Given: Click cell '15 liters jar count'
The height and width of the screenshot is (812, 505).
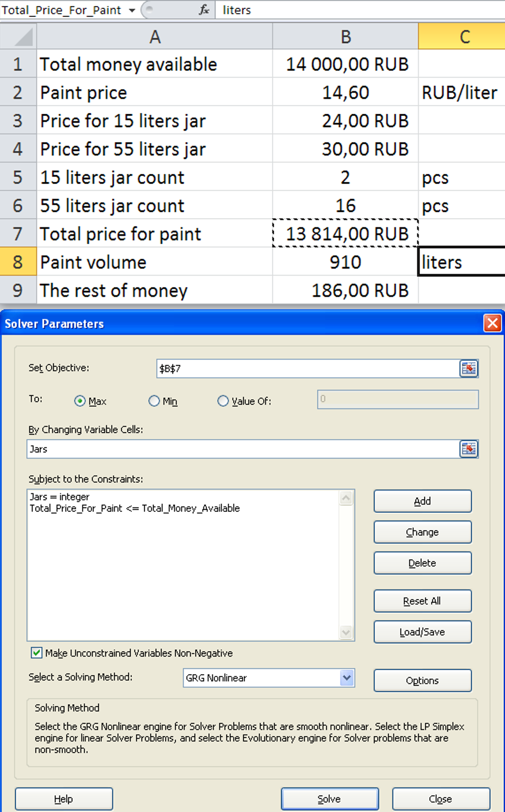Looking at the screenshot, I should coord(155,177).
